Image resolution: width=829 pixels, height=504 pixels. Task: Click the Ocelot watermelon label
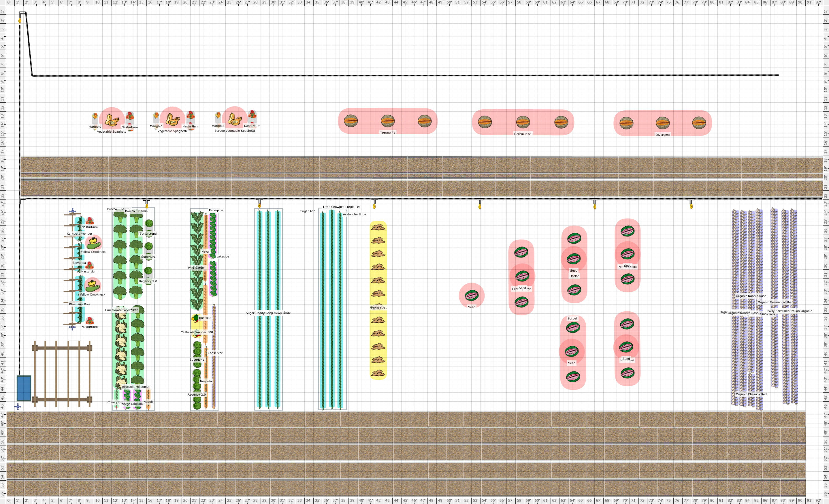pos(574,276)
